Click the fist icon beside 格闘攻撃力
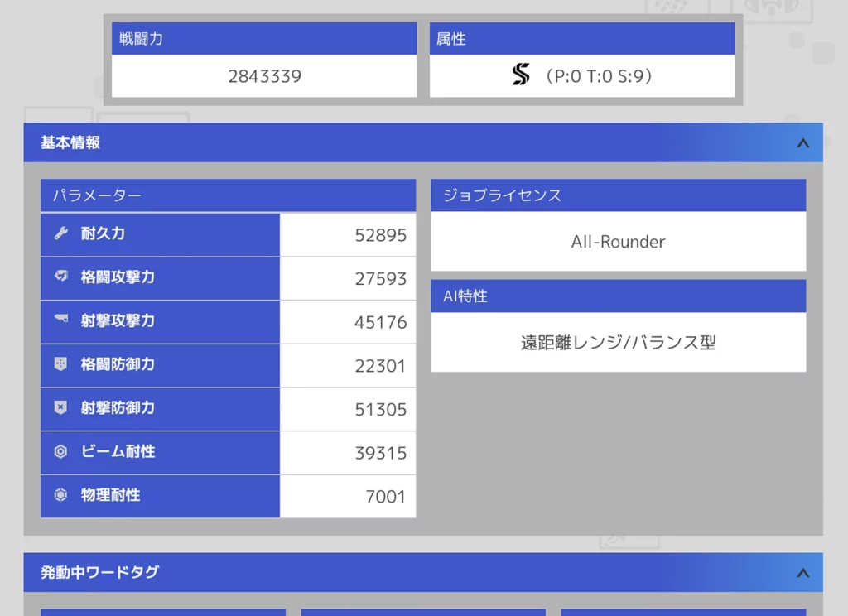Viewport: 848px width, 616px height. coord(60,277)
